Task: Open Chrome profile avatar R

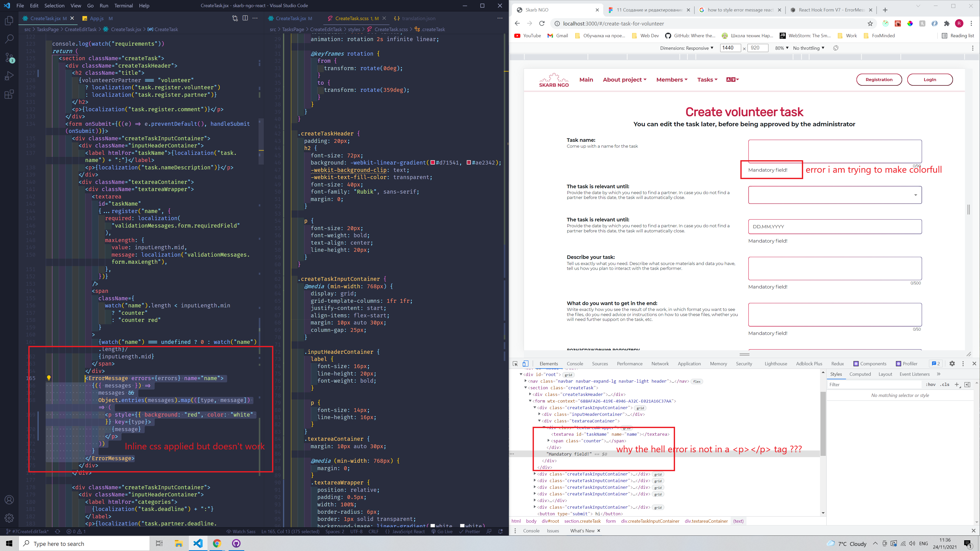Action: click(x=959, y=23)
